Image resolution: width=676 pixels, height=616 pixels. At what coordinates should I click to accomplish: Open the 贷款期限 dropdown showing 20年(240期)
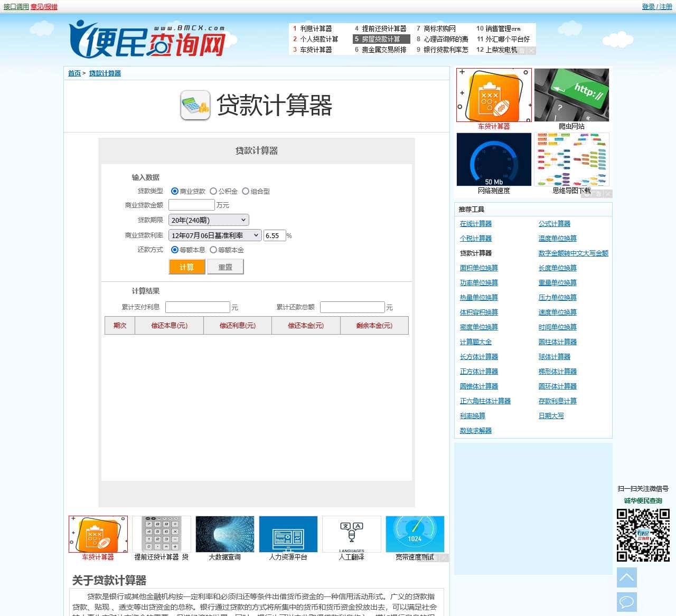tap(209, 220)
